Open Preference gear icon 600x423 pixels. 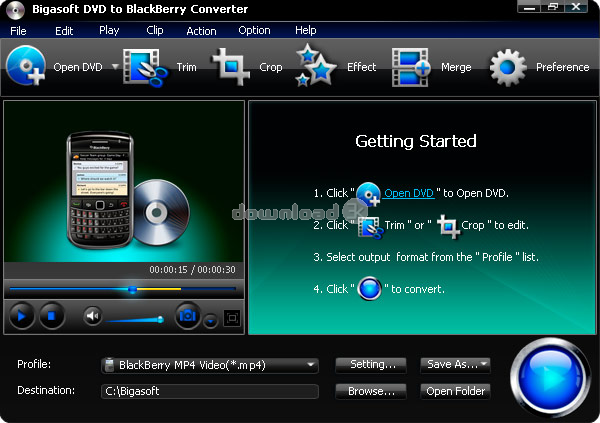[x=508, y=67]
